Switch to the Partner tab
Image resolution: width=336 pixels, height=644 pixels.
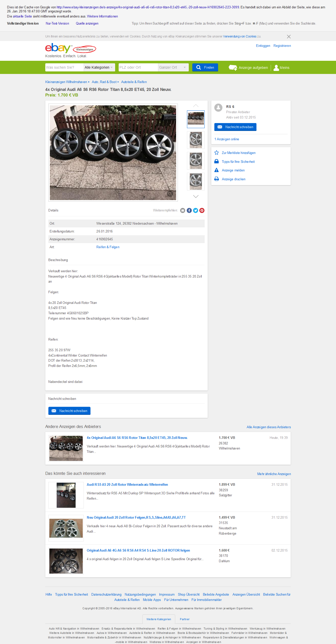pyautogui.click(x=185, y=619)
